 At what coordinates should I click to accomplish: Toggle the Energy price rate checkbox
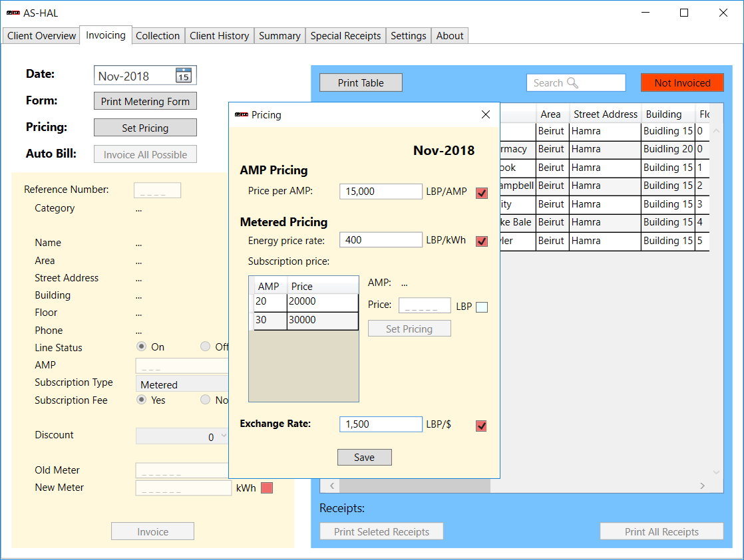click(x=482, y=241)
